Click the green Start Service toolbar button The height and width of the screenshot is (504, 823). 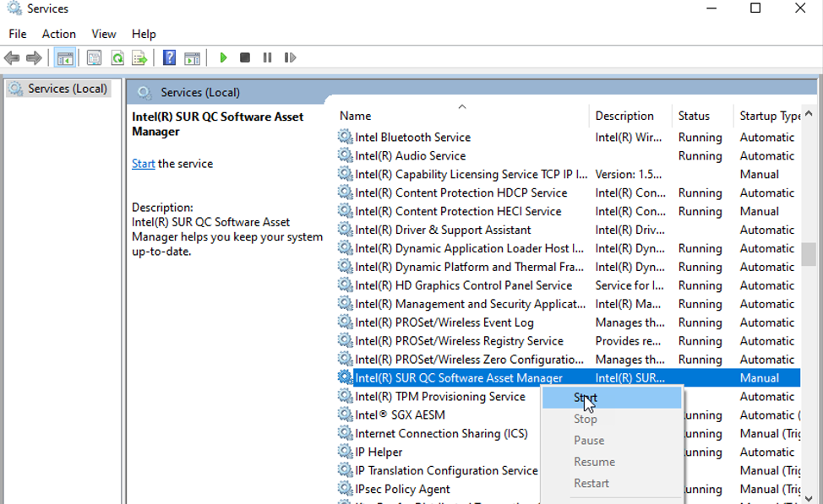(x=223, y=57)
